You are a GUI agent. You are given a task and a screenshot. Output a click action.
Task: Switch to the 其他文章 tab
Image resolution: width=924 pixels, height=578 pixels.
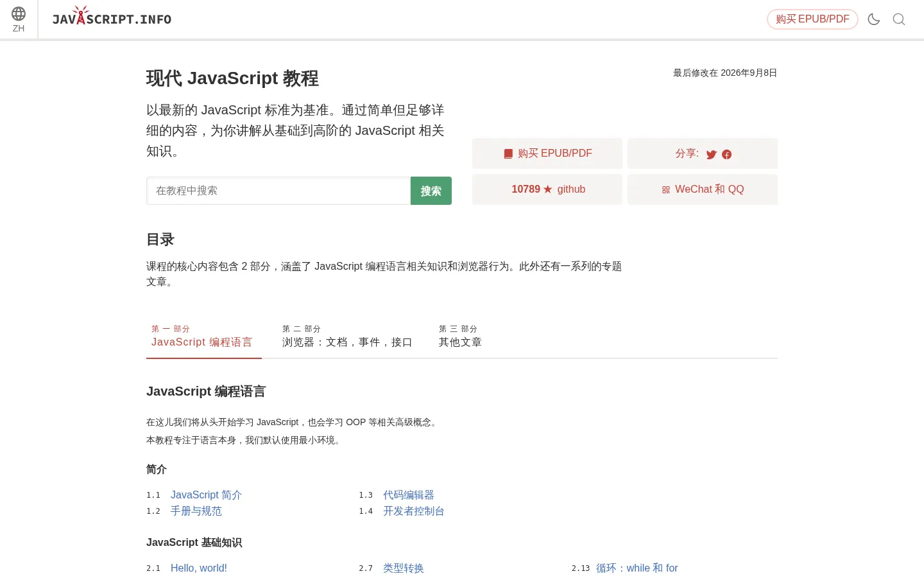(460, 336)
